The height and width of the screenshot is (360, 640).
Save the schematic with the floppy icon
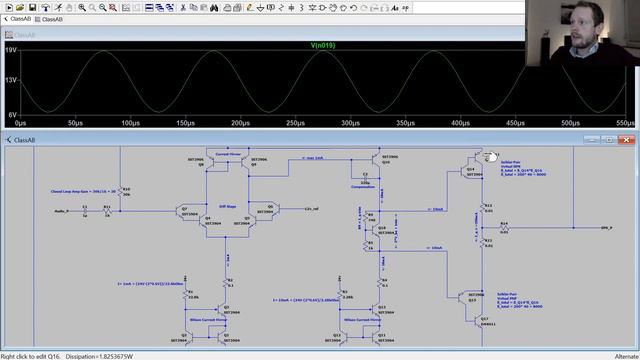[x=32, y=7]
